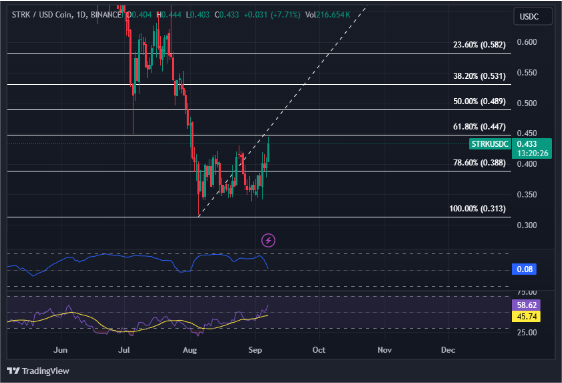
Task: Click the 0.350 price axis label
Action: [527, 195]
